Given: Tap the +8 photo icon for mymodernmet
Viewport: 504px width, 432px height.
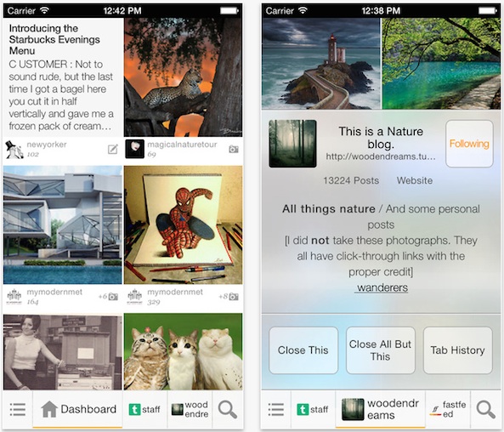Looking at the screenshot, I should [229, 296].
